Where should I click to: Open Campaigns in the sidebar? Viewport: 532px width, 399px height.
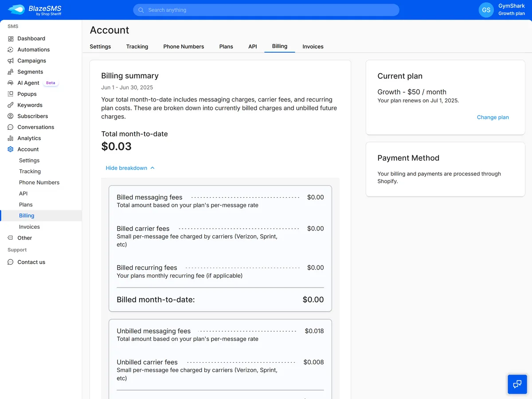(x=33, y=61)
